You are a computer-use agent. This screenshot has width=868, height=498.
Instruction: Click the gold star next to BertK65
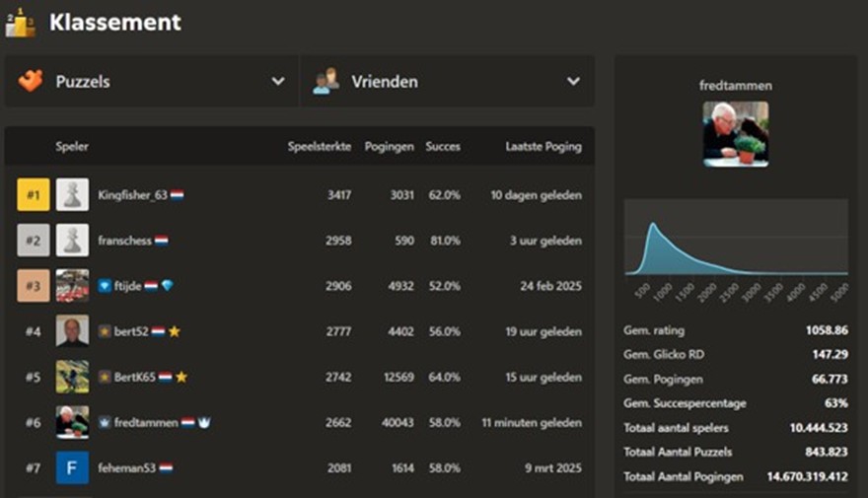point(181,377)
